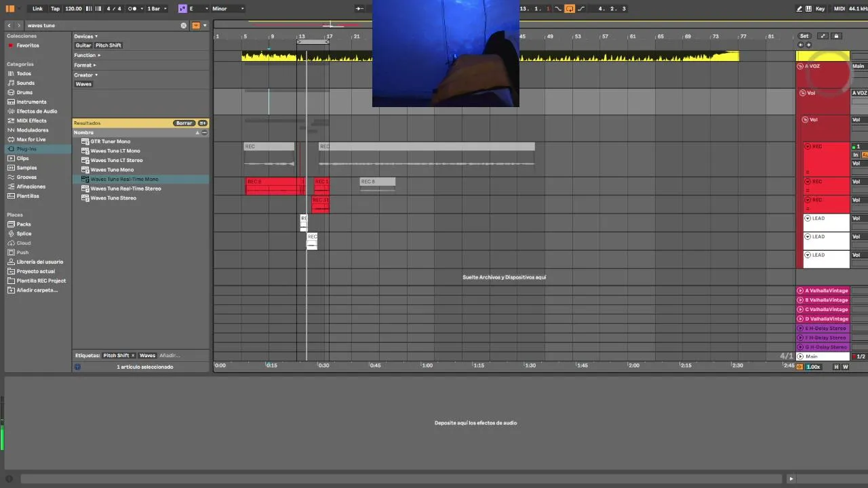This screenshot has width=868, height=488.
Task: Expand the Format filter group
Action: pos(85,65)
